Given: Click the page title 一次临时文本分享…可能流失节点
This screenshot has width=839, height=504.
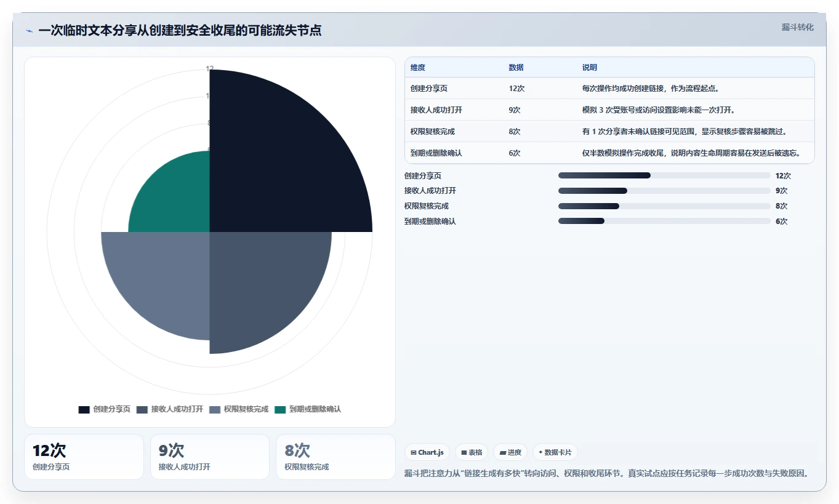Looking at the screenshot, I should tap(180, 30).
